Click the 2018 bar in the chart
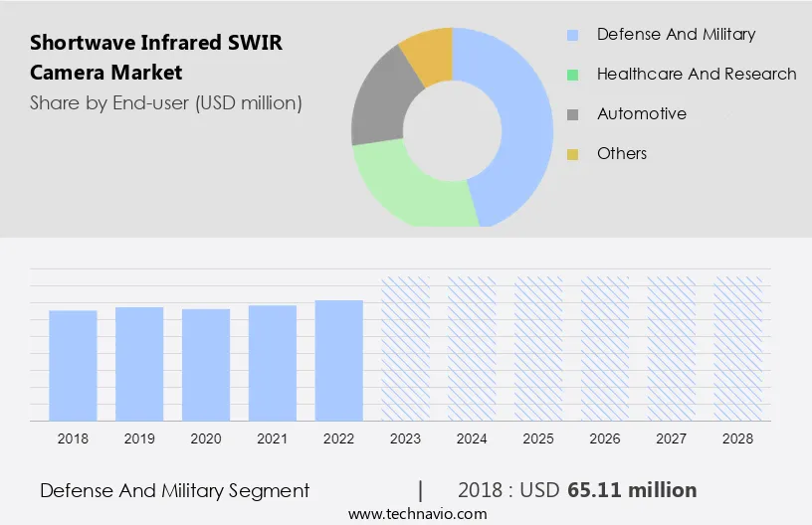The image size is (812, 525). pyautogui.click(x=73, y=365)
